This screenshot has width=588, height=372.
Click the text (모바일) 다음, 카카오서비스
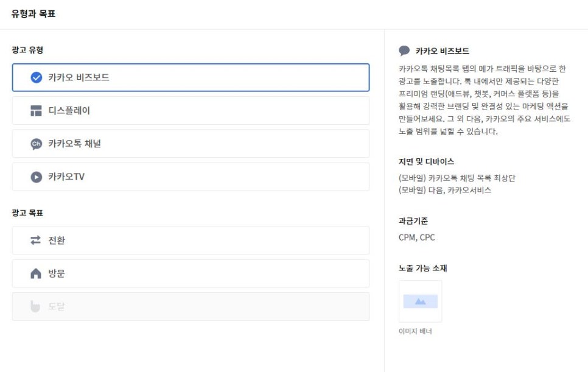coord(445,190)
